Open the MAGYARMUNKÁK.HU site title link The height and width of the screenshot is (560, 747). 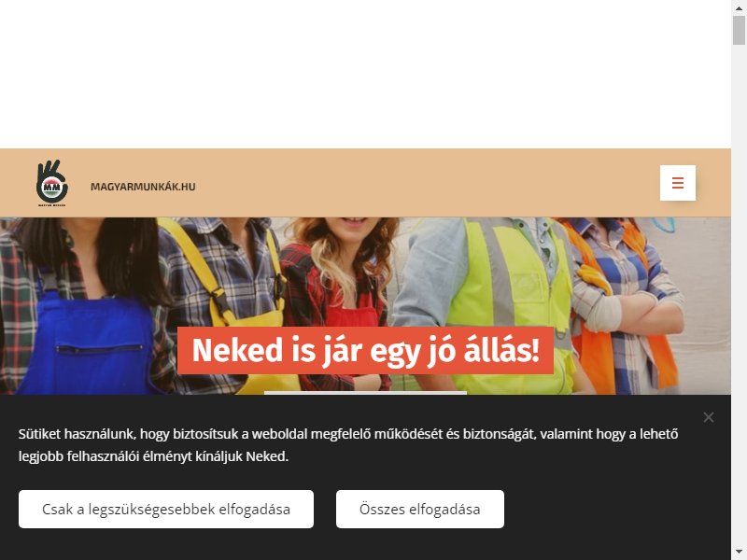[143, 187]
